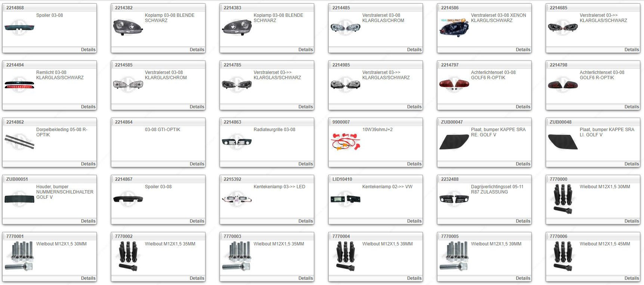
Task: Show Details for bumper cap ZUB00047
Action: pyautogui.click(x=523, y=164)
